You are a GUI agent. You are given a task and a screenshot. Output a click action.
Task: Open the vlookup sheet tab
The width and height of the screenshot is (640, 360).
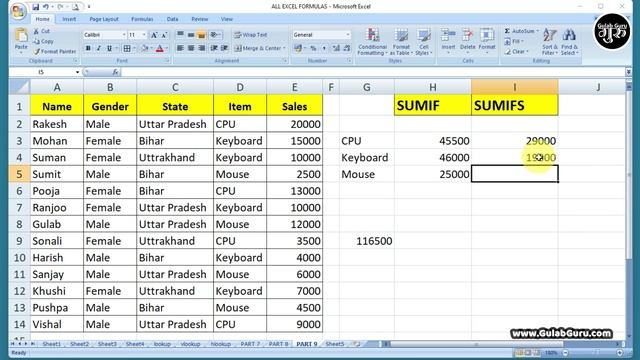[190, 344]
